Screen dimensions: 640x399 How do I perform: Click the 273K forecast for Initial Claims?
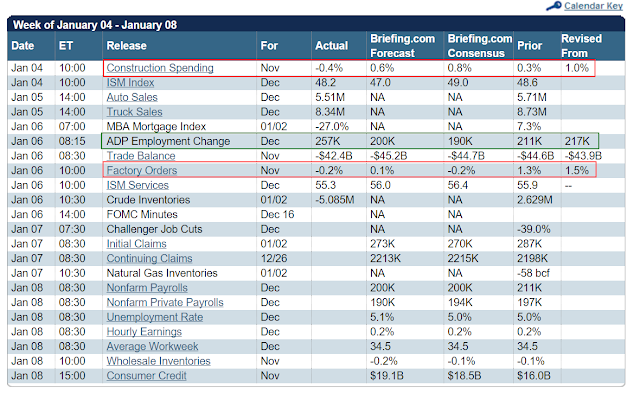pyautogui.click(x=382, y=244)
